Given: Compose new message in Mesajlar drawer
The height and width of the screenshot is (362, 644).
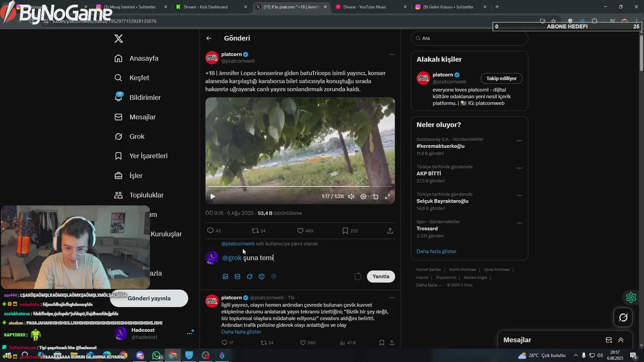Looking at the screenshot, I should [x=609, y=340].
